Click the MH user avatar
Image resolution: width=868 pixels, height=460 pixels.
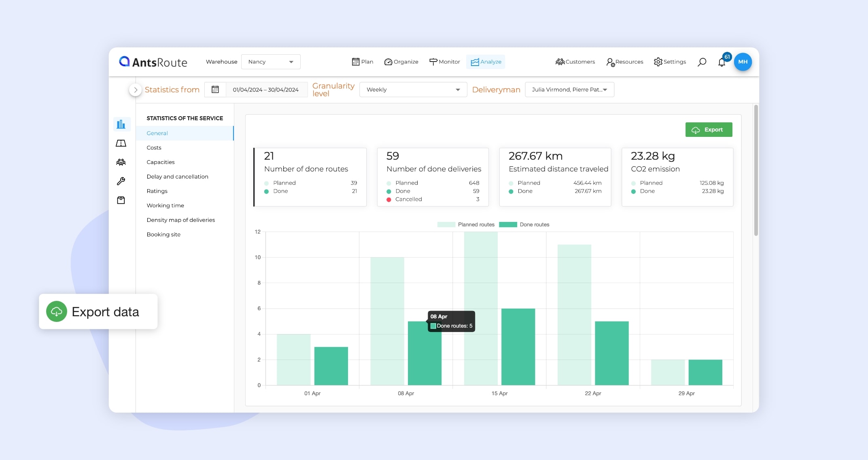(x=743, y=62)
